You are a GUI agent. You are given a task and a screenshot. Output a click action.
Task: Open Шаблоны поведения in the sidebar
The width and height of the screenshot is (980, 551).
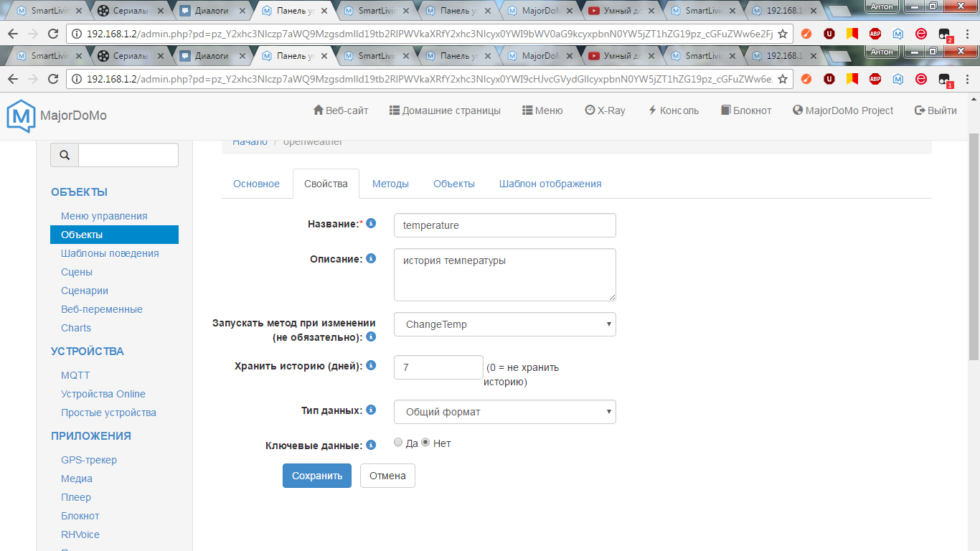click(x=110, y=253)
